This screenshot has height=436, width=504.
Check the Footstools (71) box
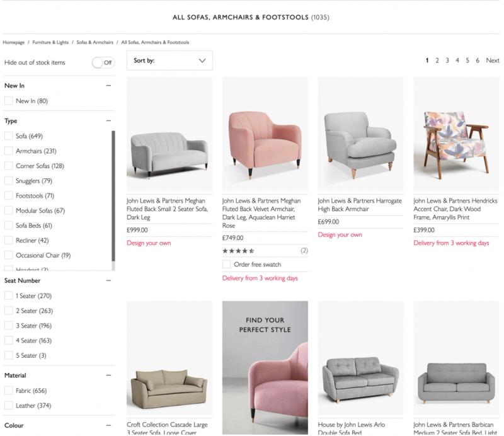point(9,195)
